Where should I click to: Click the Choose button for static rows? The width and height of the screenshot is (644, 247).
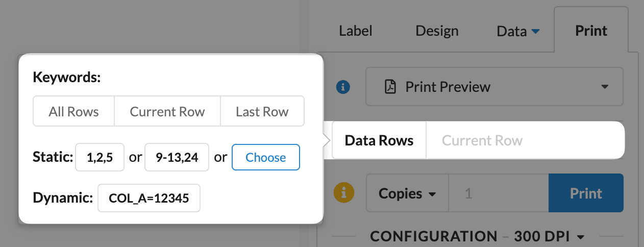click(x=265, y=157)
